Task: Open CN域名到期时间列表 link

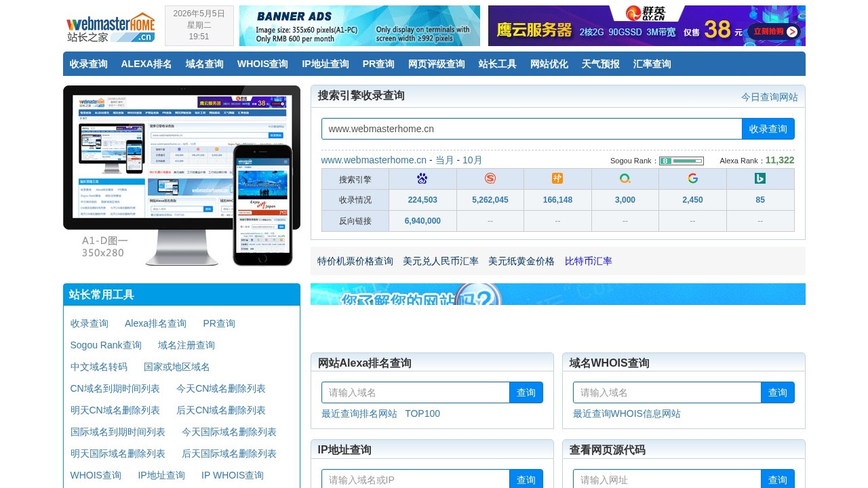Action: tap(115, 388)
